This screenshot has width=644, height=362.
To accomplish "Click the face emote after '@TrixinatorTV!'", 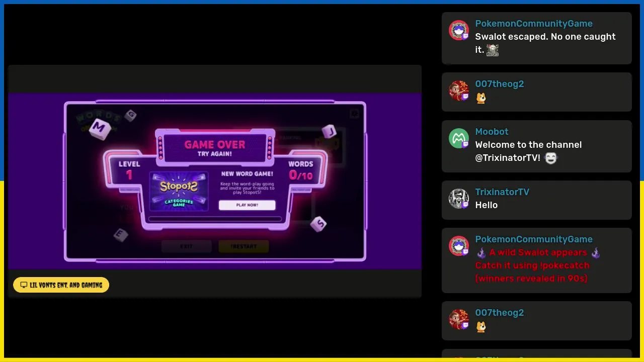I will (x=551, y=158).
